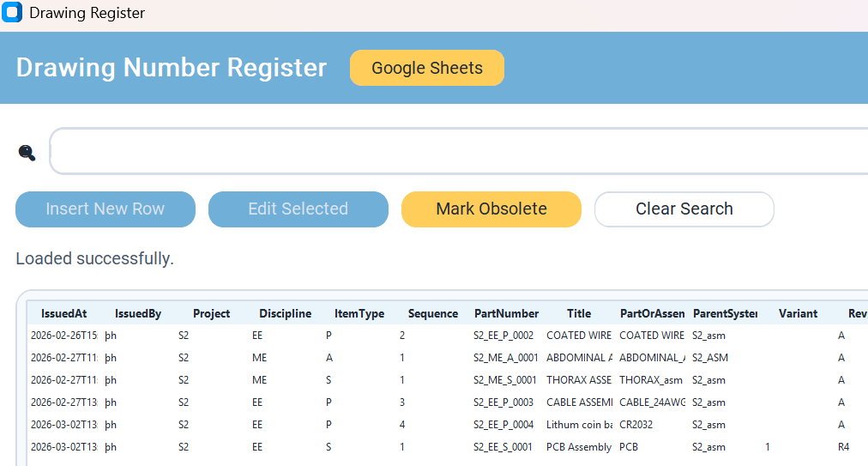868x466 pixels.
Task: Click the Drawing Number Register heading
Action: [x=171, y=68]
